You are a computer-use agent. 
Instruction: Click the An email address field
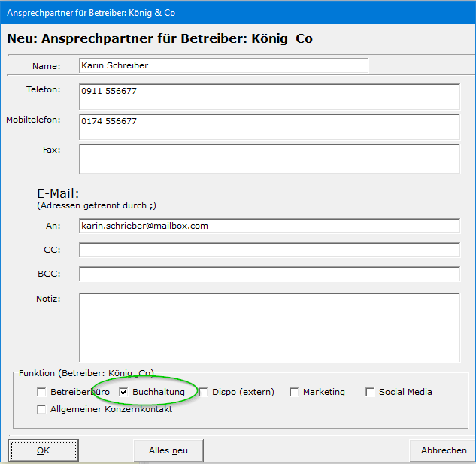click(268, 226)
